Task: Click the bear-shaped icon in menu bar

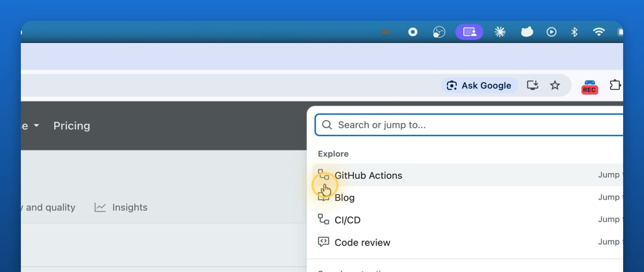Action: click(527, 32)
